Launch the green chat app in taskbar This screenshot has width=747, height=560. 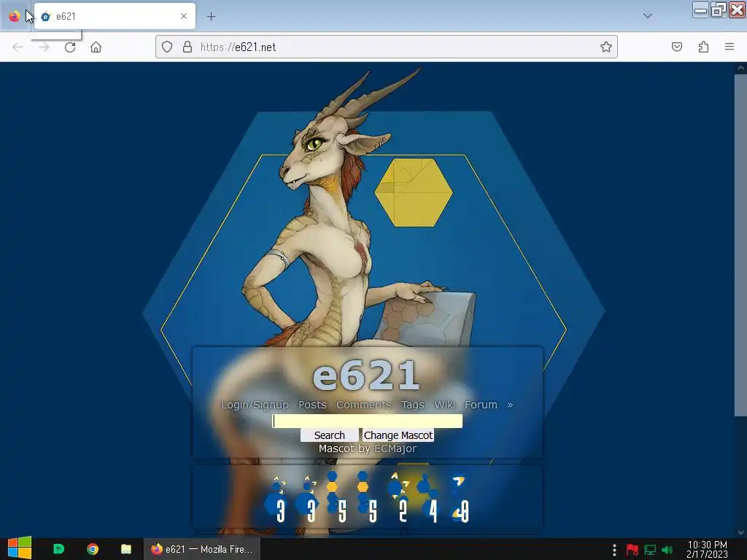click(58, 549)
